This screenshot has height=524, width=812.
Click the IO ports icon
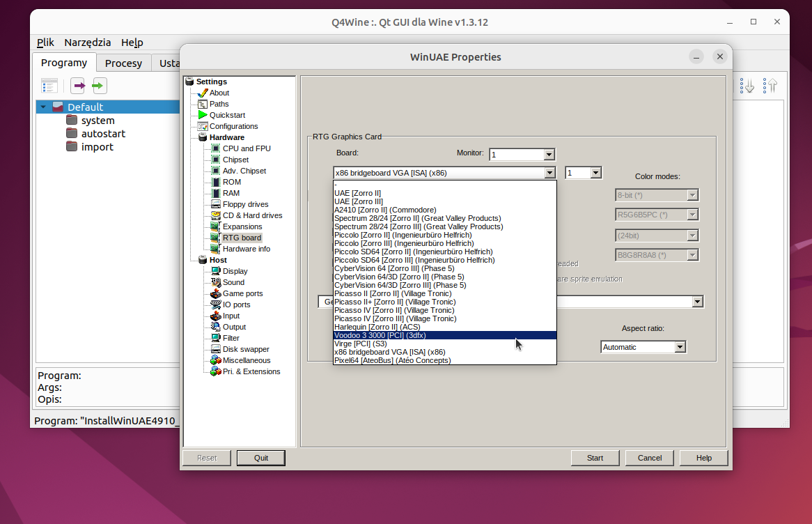point(216,305)
